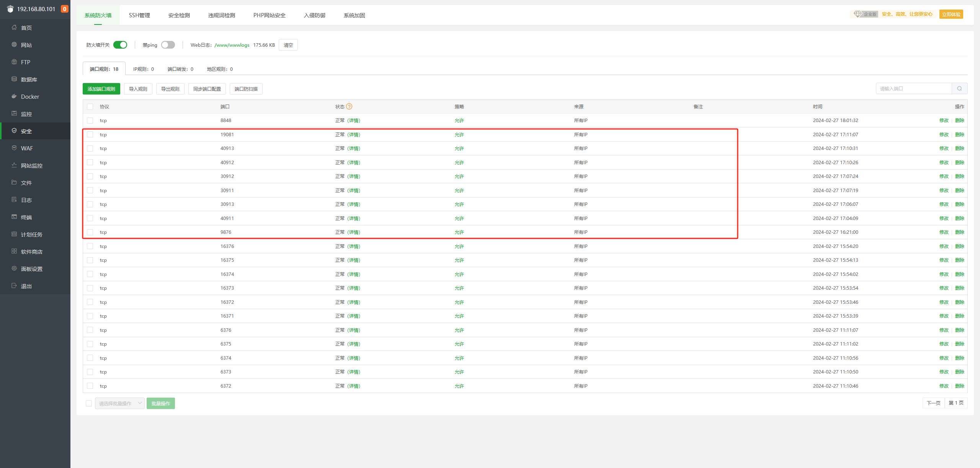Image resolution: width=980 pixels, height=468 pixels.
Task: Click the 第 1 页 page indicator
Action: tap(956, 403)
